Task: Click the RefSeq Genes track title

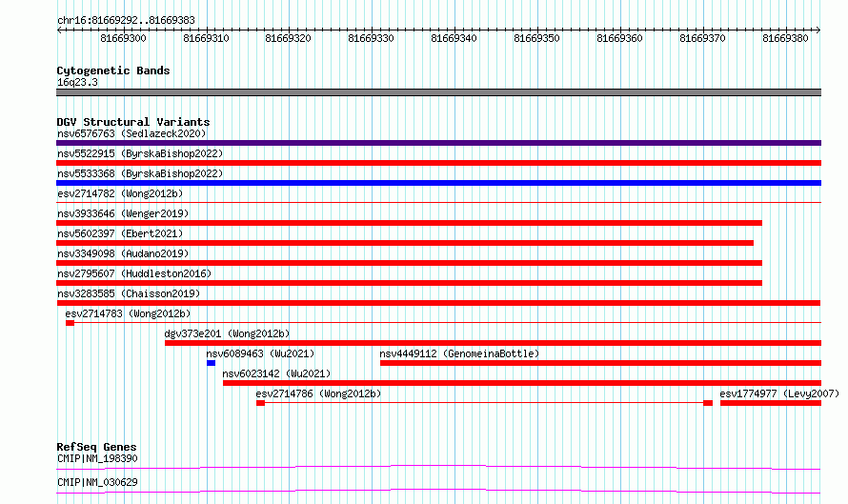Action: click(x=96, y=447)
